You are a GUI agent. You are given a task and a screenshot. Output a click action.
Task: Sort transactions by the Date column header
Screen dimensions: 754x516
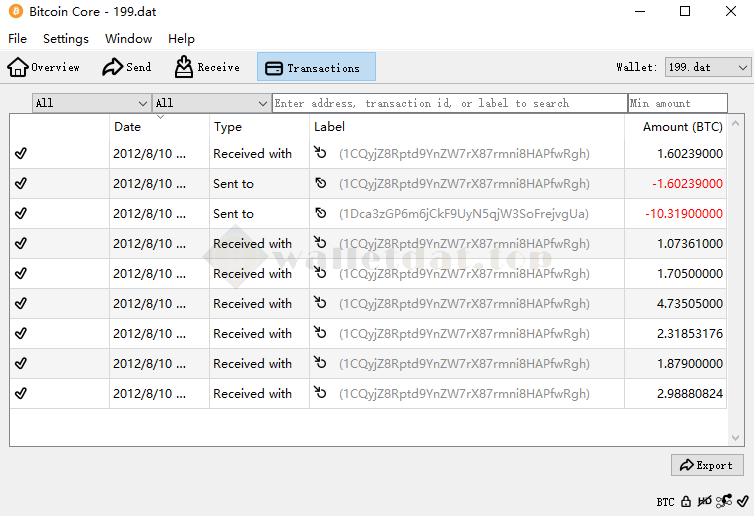click(128, 127)
